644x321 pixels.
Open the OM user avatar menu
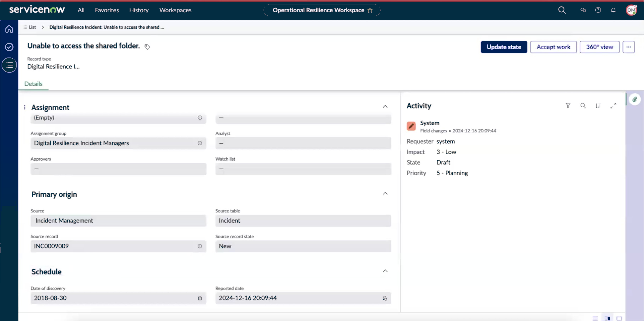(631, 10)
